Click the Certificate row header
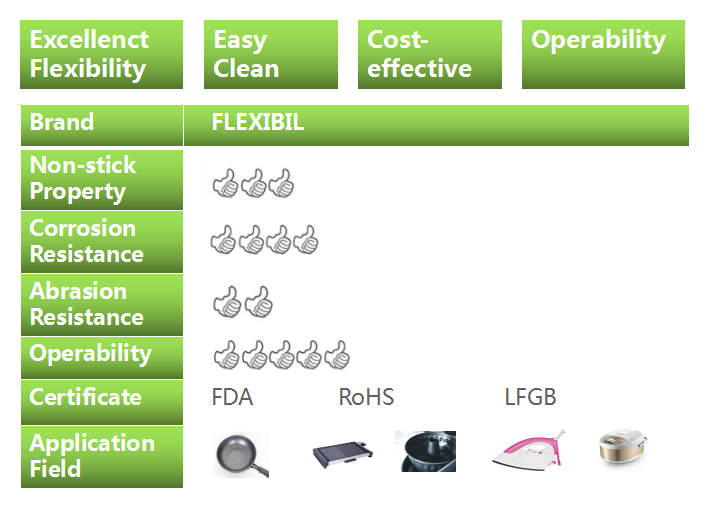Viewport: 706px width, 510px height. [102, 402]
